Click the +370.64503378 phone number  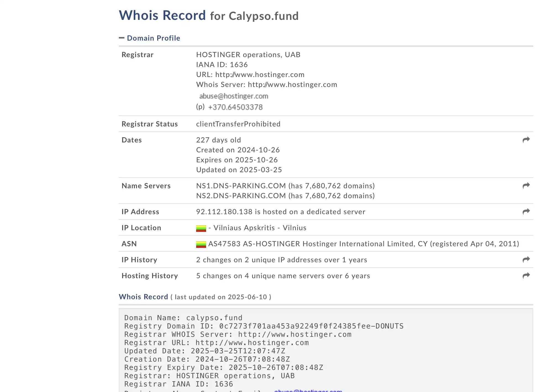[235, 107]
